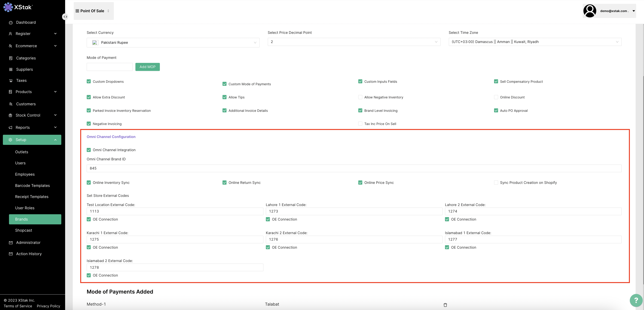Click the Omni Channel Brand ID field
This screenshot has width=644, height=310.
pyautogui.click(x=354, y=168)
